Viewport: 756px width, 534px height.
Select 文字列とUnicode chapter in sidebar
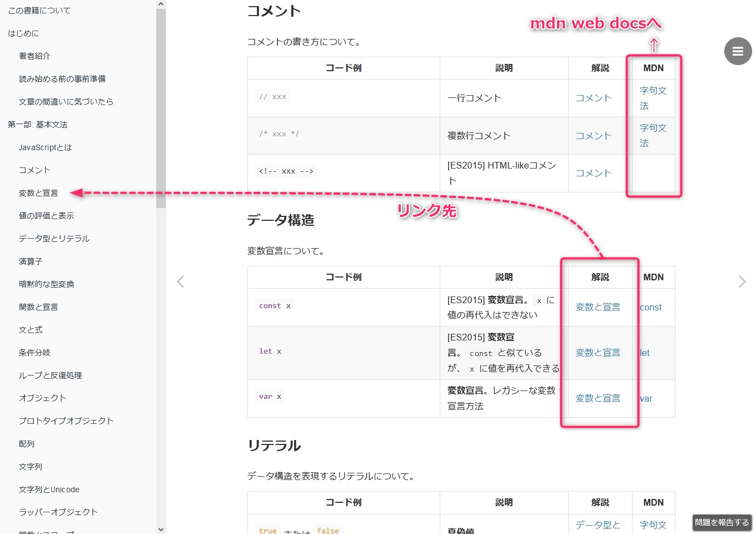click(x=49, y=489)
